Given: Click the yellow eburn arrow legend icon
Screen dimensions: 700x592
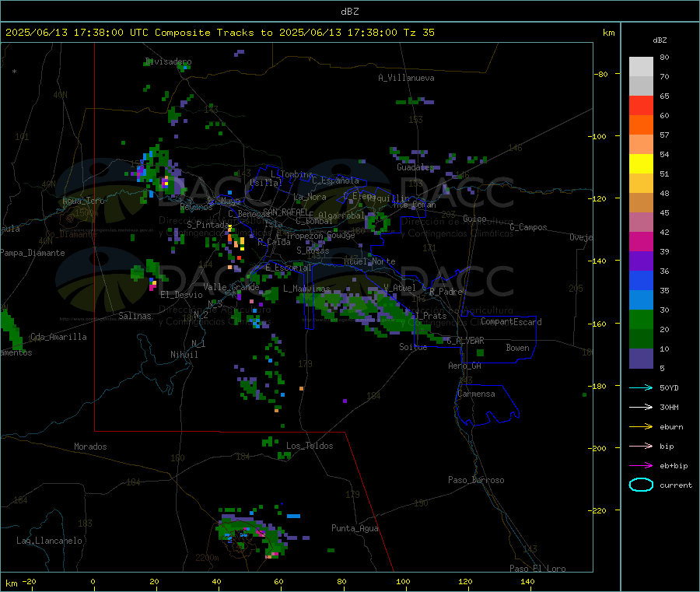Looking at the screenshot, I should [x=641, y=427].
